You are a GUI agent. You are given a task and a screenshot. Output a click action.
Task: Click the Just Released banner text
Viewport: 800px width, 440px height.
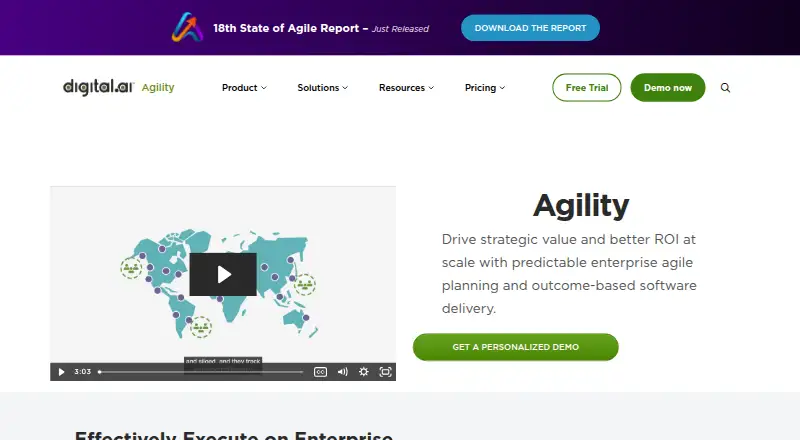tap(401, 29)
